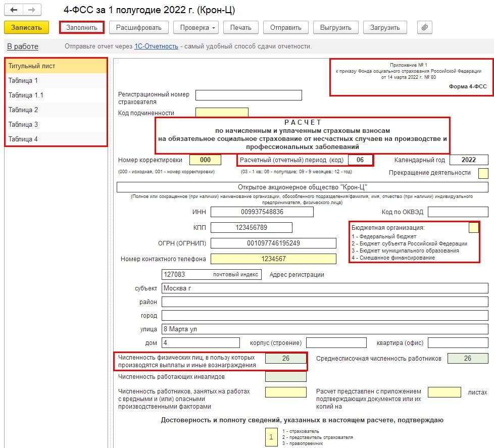Click the Заполнить button

pyautogui.click(x=82, y=27)
